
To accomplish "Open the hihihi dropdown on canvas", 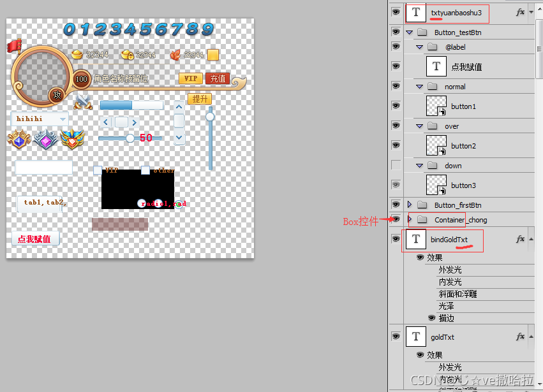I will (63, 119).
